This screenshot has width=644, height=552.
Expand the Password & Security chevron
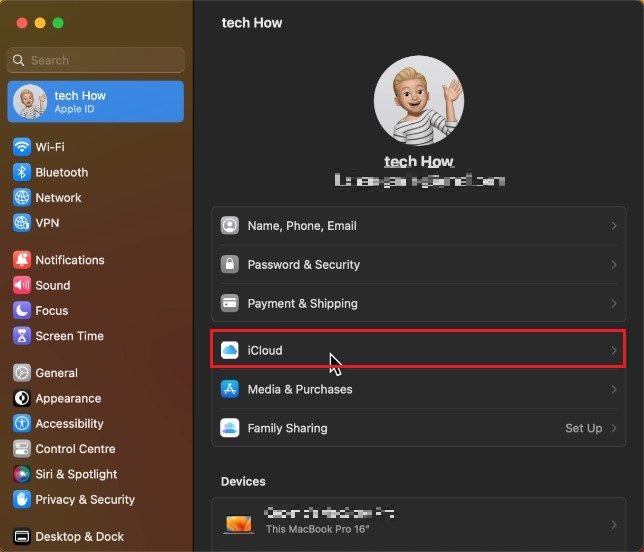coord(614,264)
